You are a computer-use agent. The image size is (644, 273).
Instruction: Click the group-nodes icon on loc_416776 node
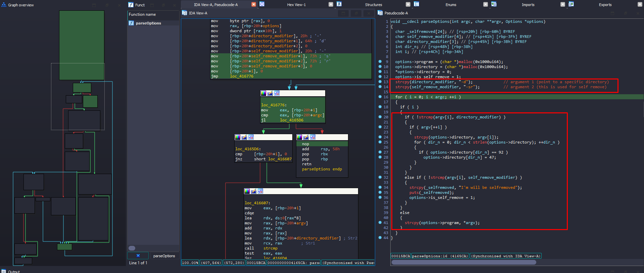(277, 93)
